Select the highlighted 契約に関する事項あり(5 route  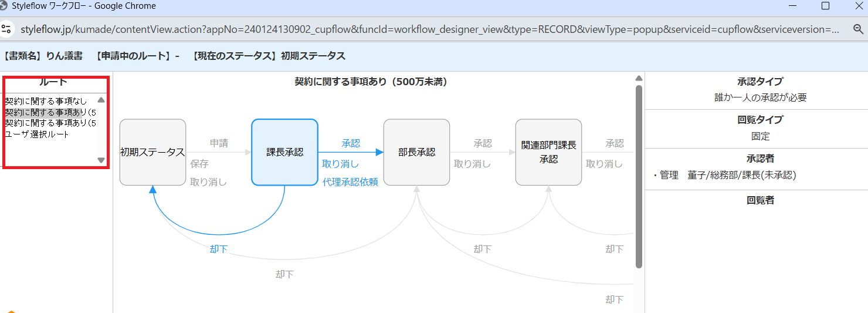50,112
